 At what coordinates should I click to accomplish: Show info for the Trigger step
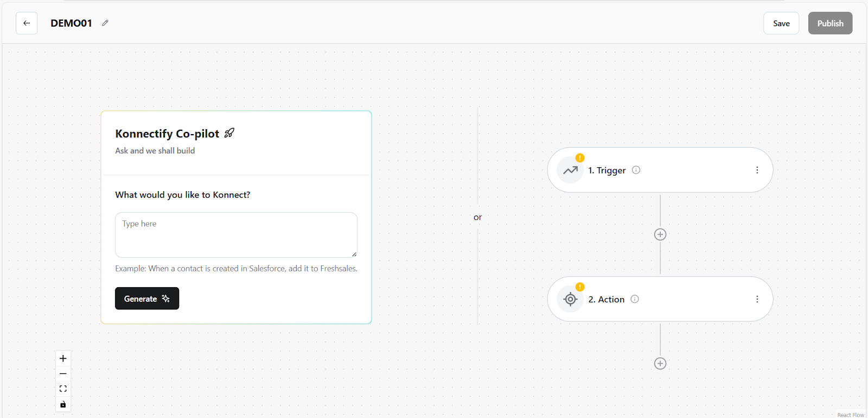(x=636, y=170)
